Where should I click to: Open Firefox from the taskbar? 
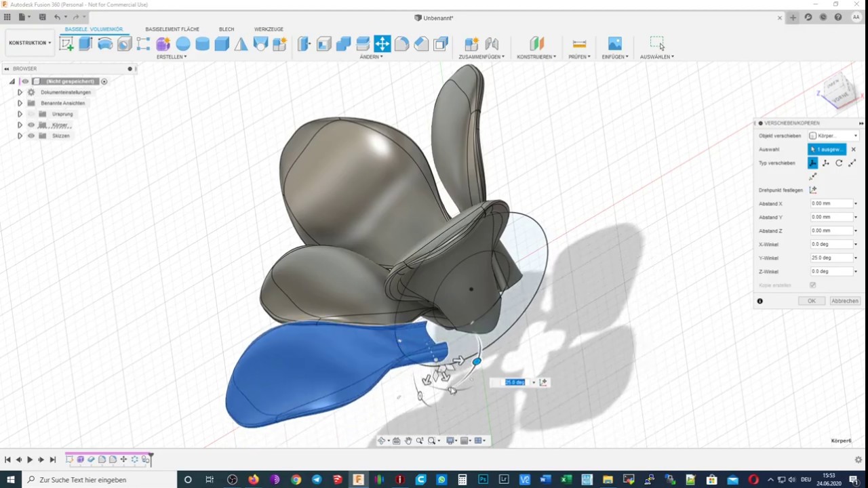coord(253,479)
